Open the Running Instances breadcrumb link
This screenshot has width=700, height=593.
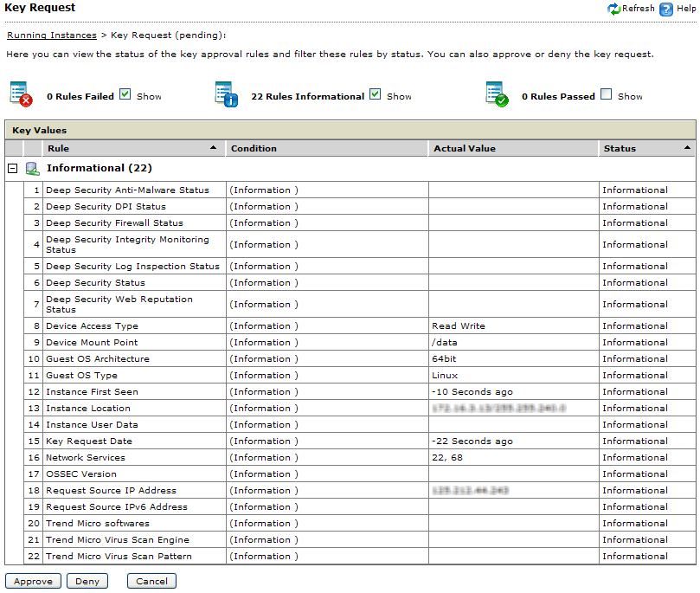pyautogui.click(x=52, y=35)
